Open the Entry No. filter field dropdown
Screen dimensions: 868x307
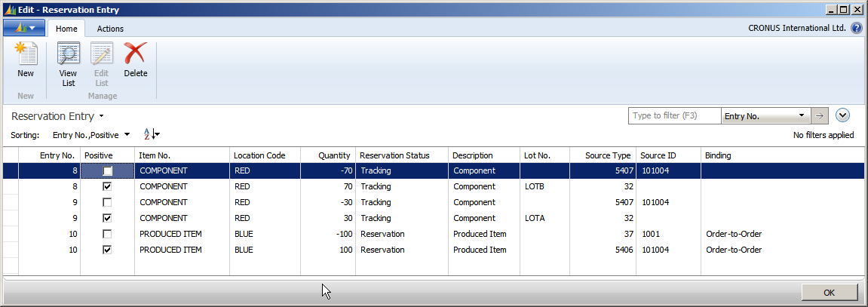click(801, 116)
